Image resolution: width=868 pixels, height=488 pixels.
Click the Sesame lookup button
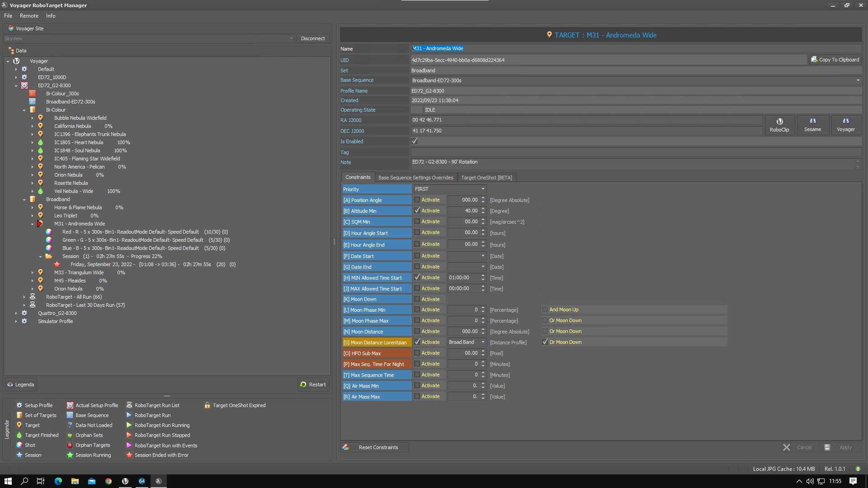812,125
